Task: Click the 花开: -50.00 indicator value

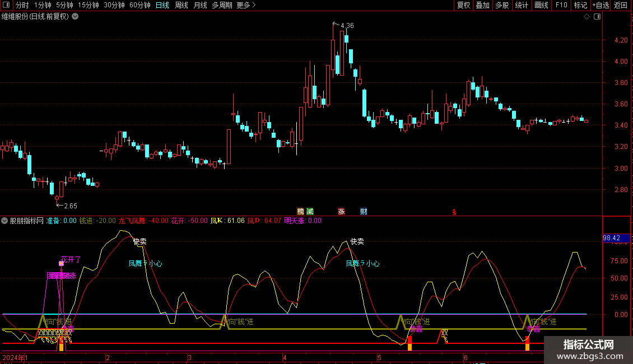Action: pos(189,221)
